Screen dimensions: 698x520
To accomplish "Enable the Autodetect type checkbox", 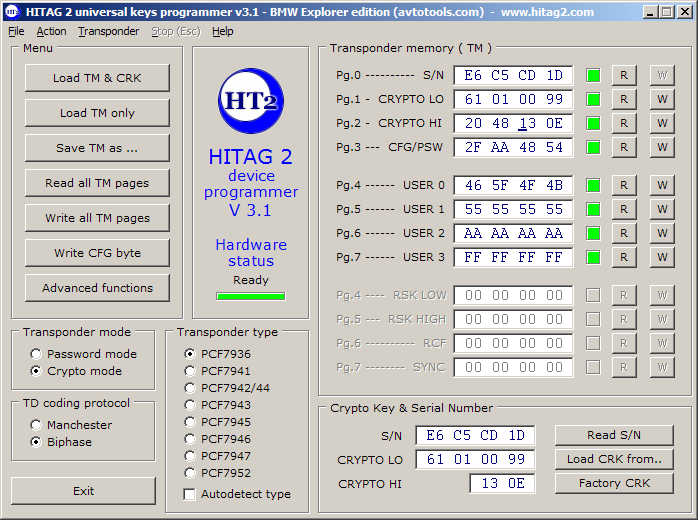I will [190, 494].
